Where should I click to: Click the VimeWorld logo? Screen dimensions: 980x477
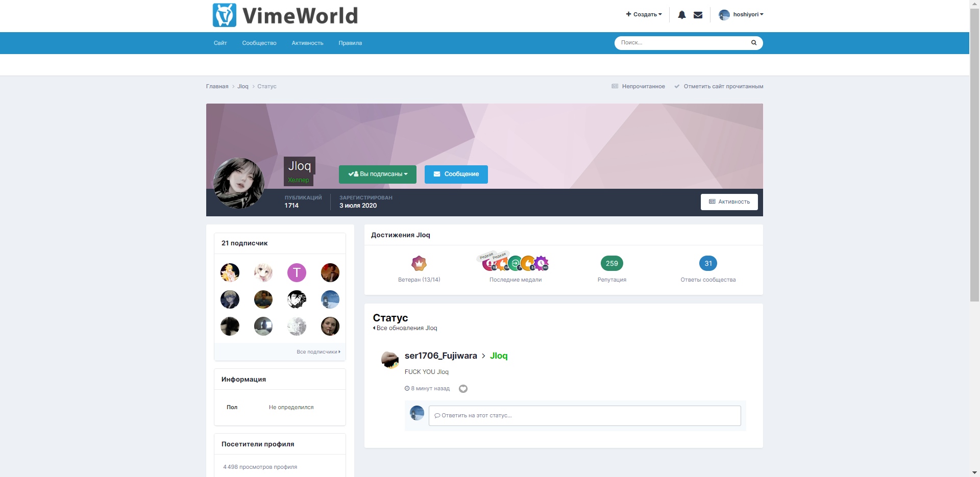(x=285, y=15)
